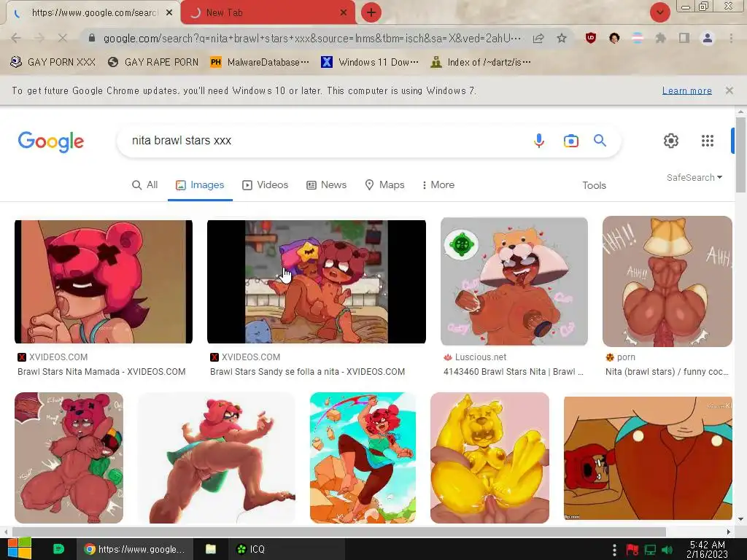Image resolution: width=747 pixels, height=560 pixels.
Task: Open the Tools button
Action: (594, 185)
